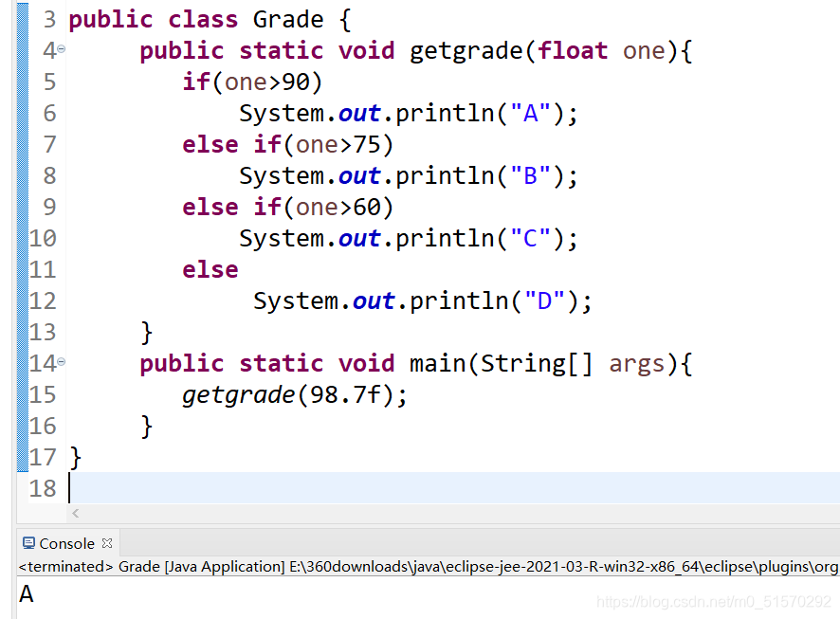Click the 'class' keyword on line 3
The image size is (840, 619).
[x=203, y=20]
